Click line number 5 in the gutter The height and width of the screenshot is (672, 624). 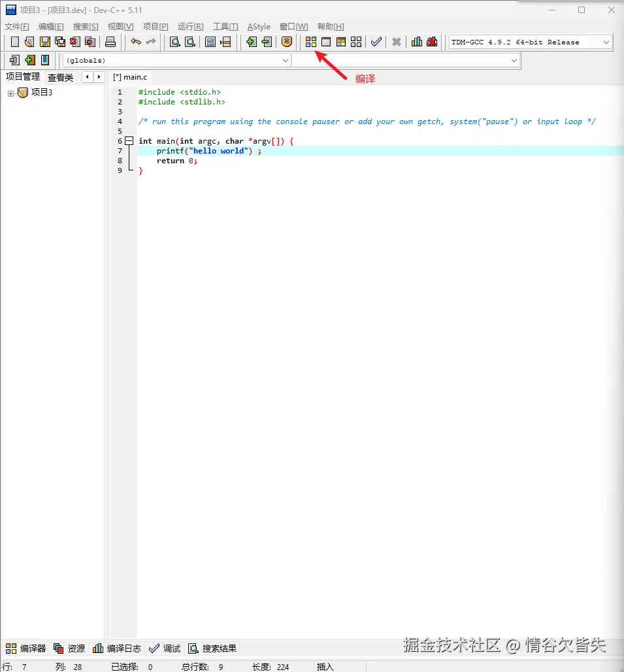click(120, 131)
